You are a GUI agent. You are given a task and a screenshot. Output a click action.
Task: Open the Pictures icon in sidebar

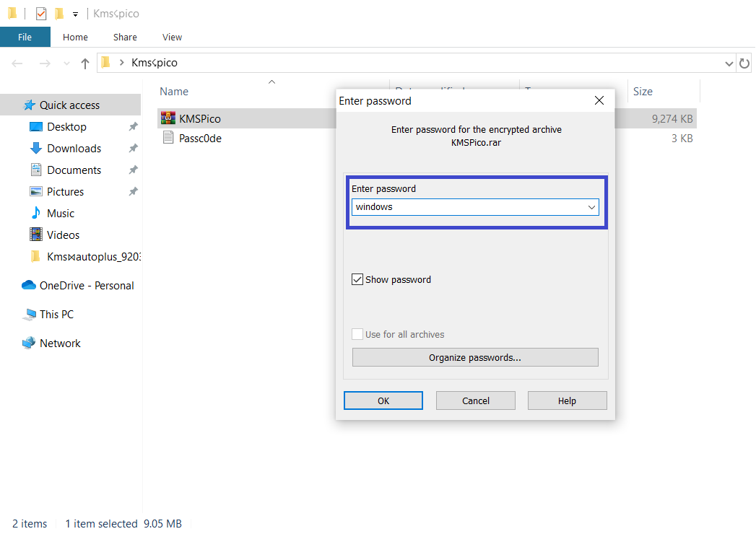tap(36, 191)
